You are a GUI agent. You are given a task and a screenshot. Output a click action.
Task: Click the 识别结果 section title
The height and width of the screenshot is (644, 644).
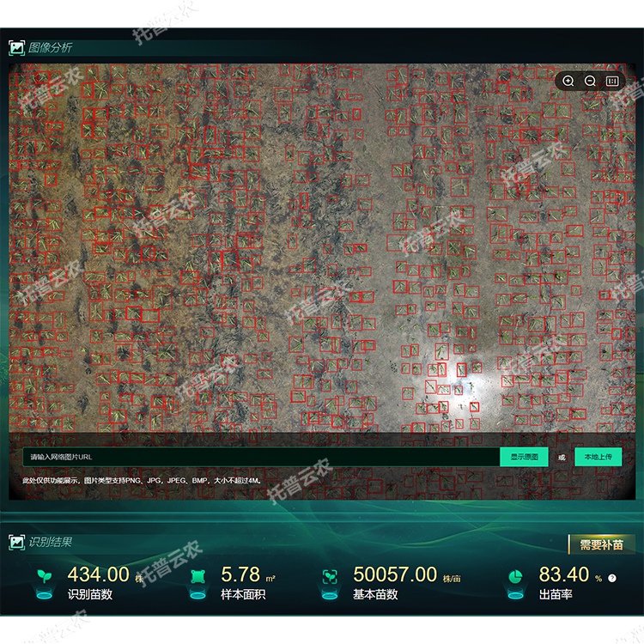coord(51,542)
